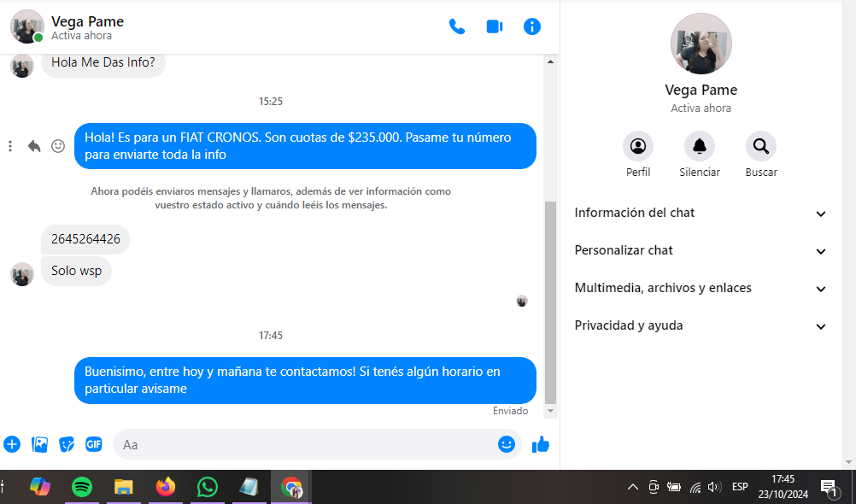Image resolution: width=856 pixels, height=504 pixels.
Task: Expand Personalizar chat section
Action: click(701, 250)
